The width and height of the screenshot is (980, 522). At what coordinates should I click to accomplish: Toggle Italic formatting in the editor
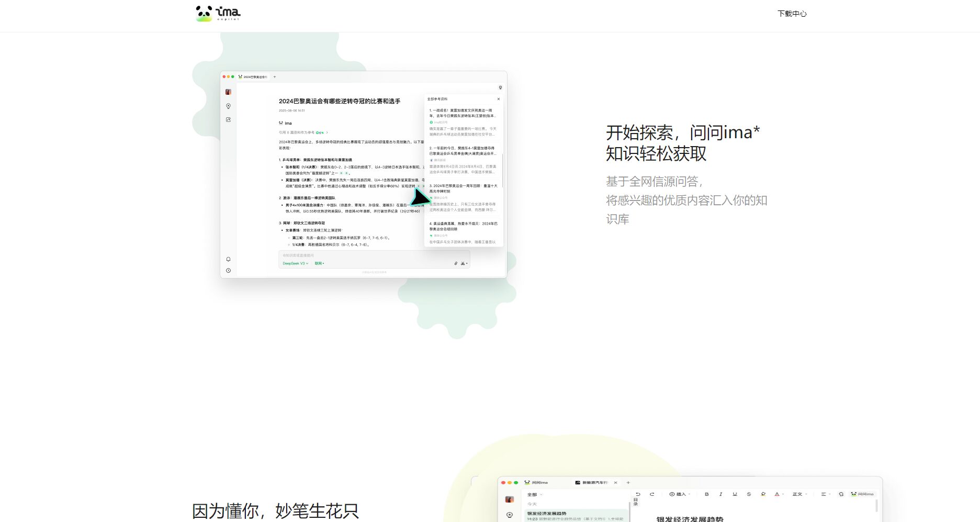[720, 494]
